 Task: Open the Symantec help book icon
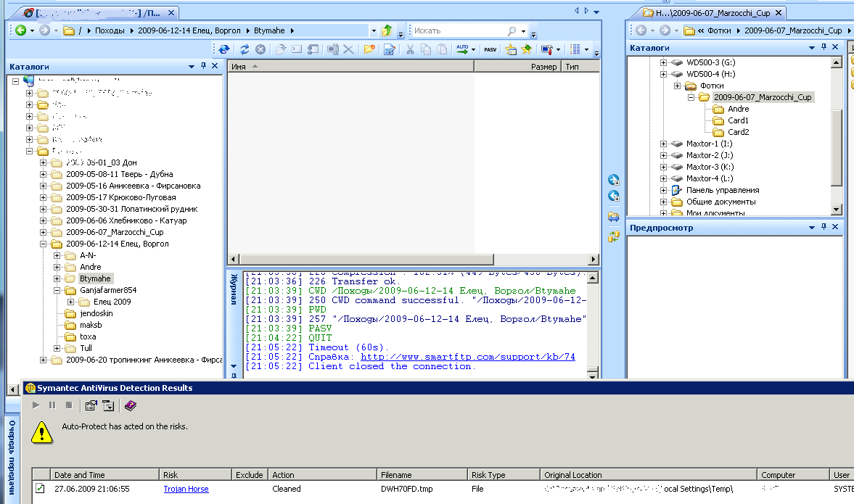click(x=130, y=405)
